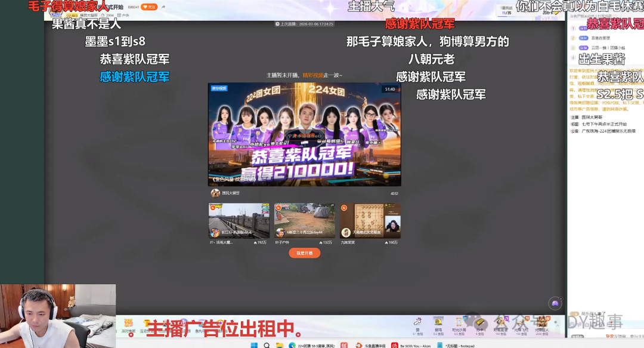Select the 光阵飞行 gift
This screenshot has height=348, width=644.
[521, 325]
